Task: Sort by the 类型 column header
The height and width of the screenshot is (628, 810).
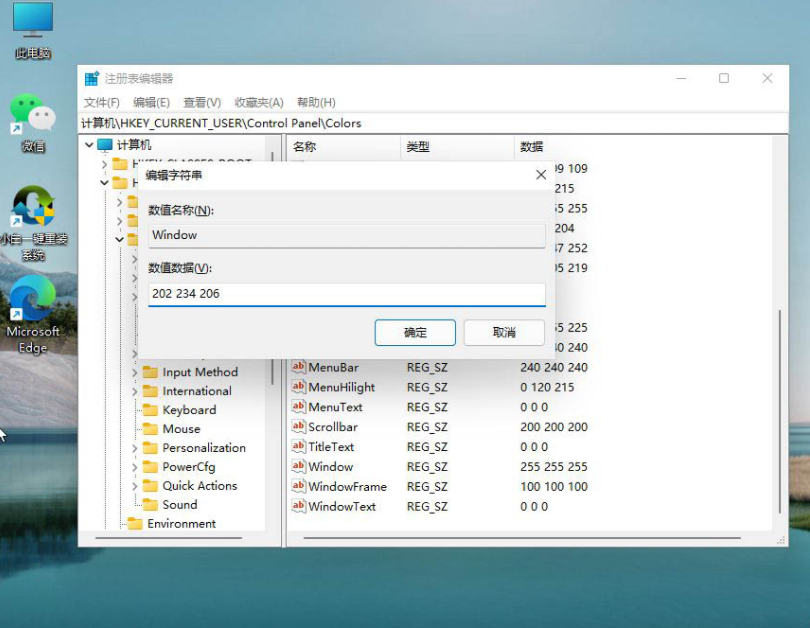Action: tap(457, 147)
